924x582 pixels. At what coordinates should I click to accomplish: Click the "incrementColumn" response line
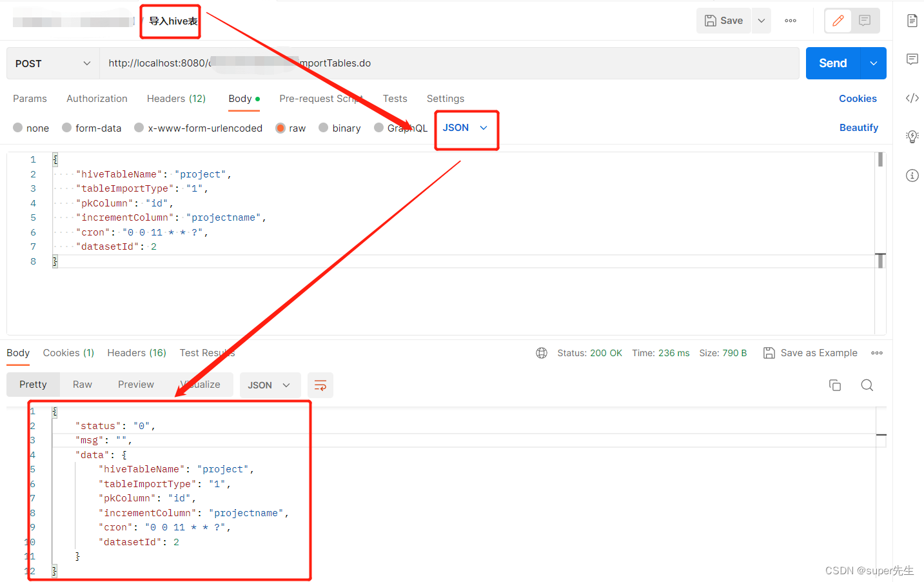pyautogui.click(x=193, y=513)
